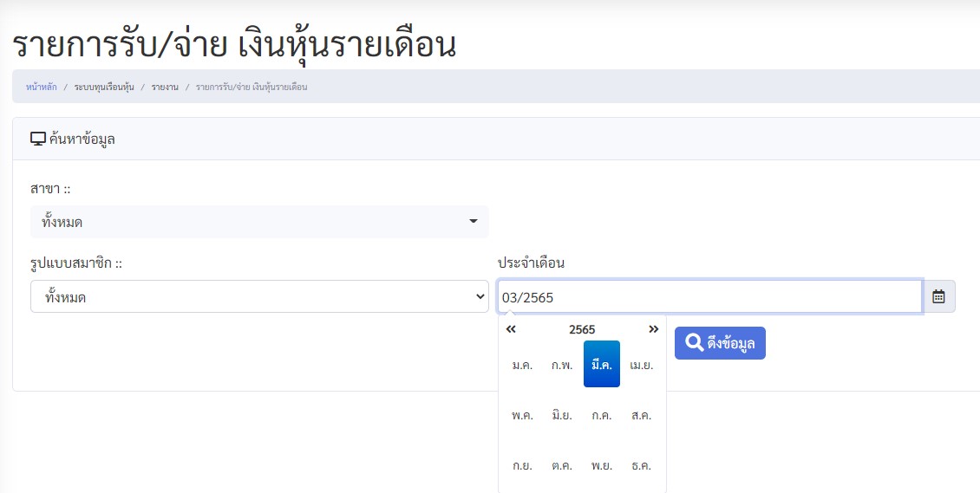The width and height of the screenshot is (980, 493).
Task: Go to next year in month picker
Action: (x=653, y=329)
